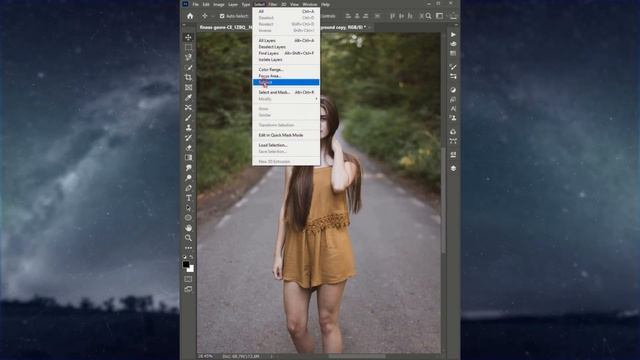Open the Layers panel icon

tap(453, 168)
